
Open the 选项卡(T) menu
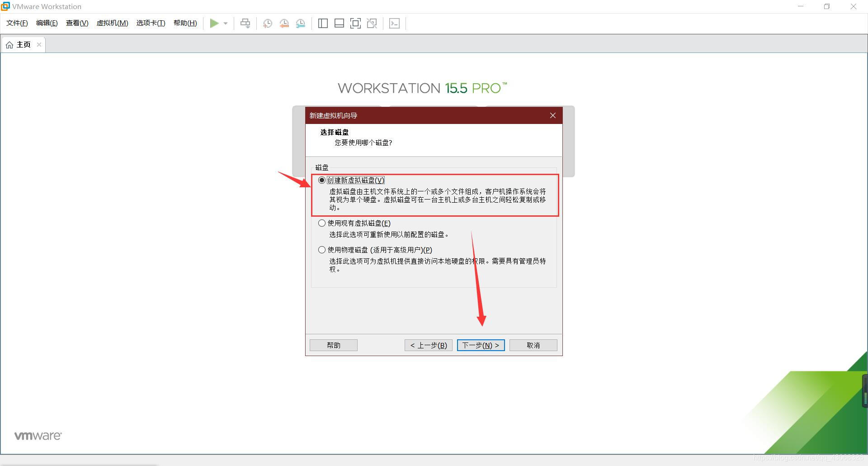point(151,23)
